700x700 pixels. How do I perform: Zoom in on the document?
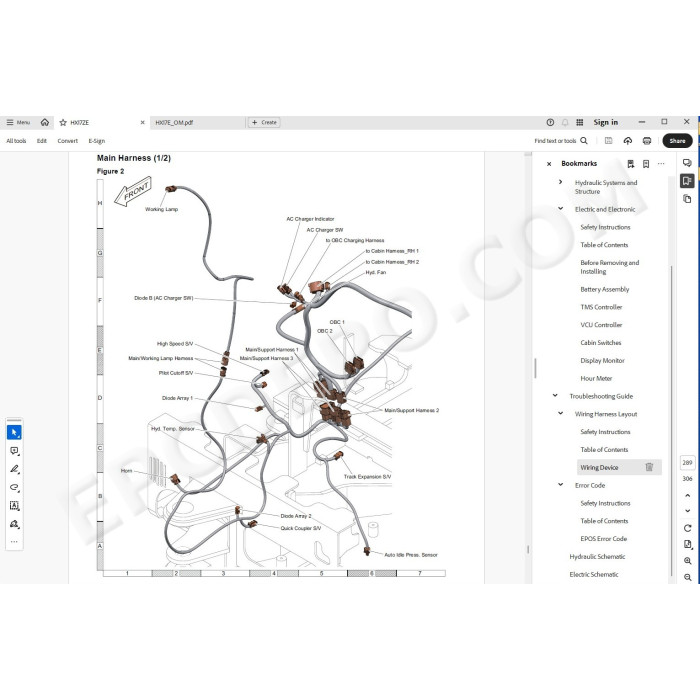(x=688, y=561)
